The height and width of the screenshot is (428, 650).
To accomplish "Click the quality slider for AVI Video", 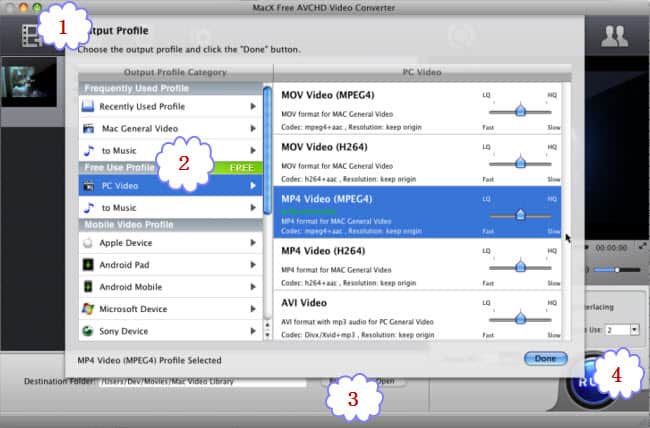I will pos(520,319).
